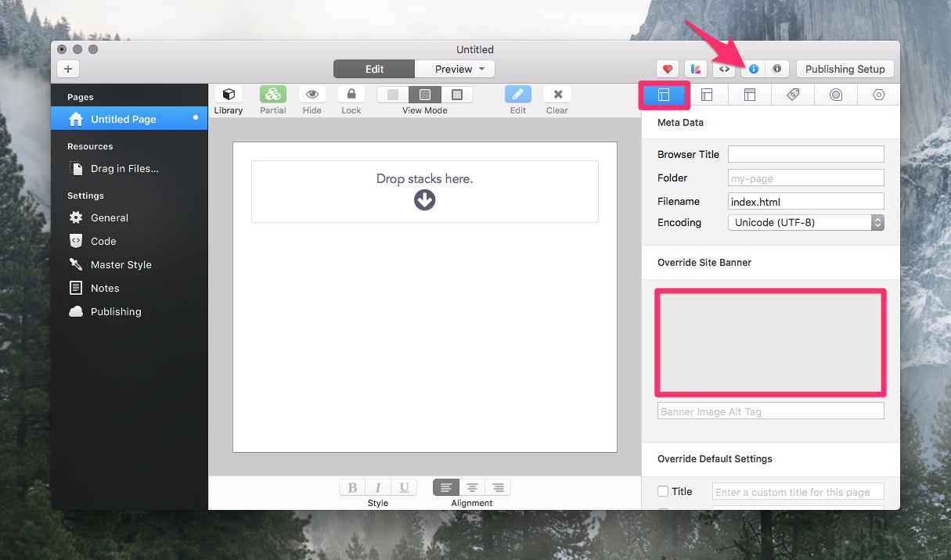Switch to Edit mode
This screenshot has height=560, width=951.
coord(374,69)
